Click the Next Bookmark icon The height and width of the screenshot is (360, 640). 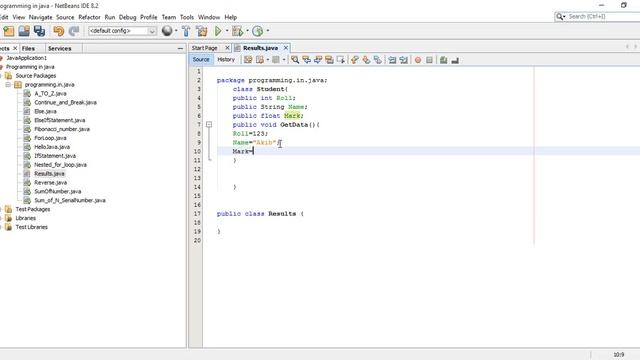coord(366,60)
